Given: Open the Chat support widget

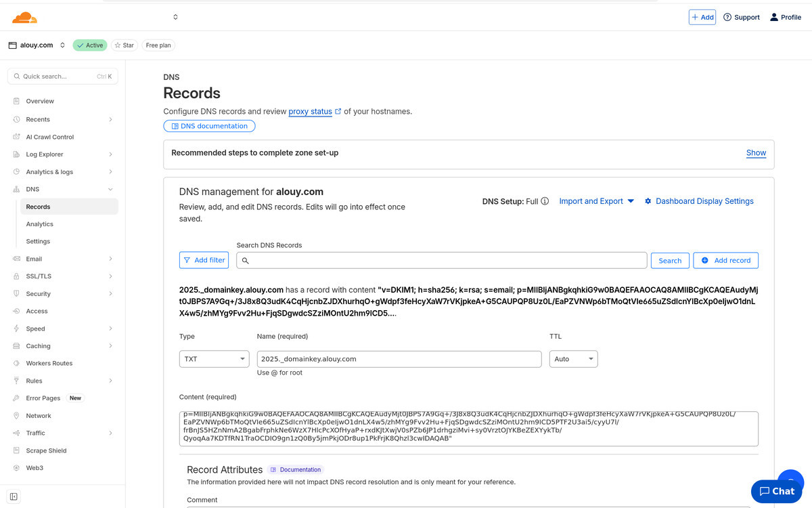Looking at the screenshot, I should (776, 491).
